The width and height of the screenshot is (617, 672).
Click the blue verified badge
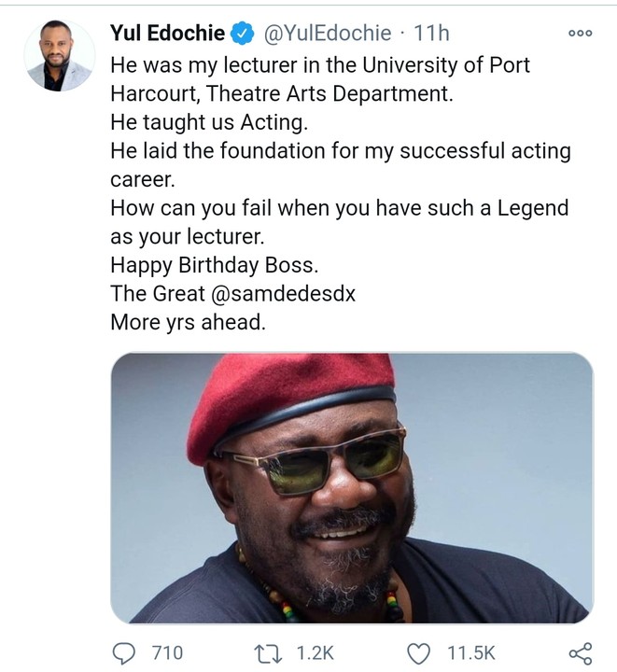[x=242, y=34]
